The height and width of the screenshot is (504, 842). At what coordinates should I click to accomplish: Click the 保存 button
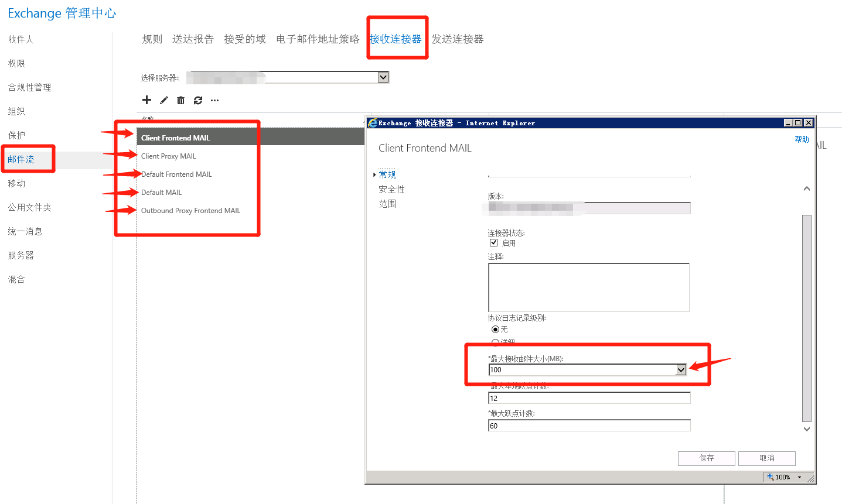706,458
